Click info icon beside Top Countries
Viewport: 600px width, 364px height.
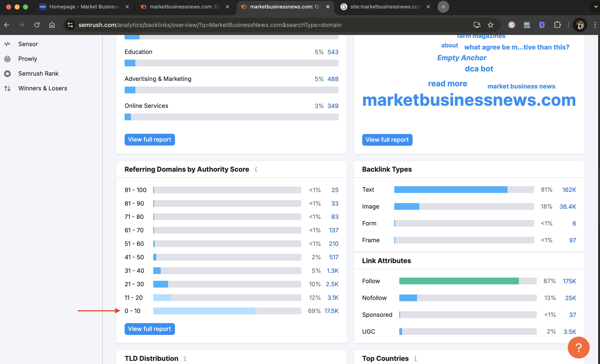[x=415, y=358]
